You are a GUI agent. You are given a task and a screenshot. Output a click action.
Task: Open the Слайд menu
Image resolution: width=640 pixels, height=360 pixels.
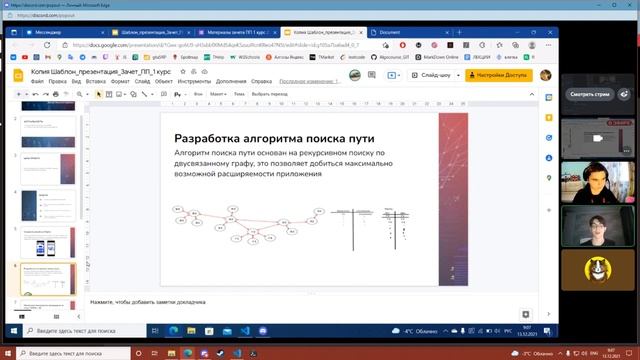point(142,82)
